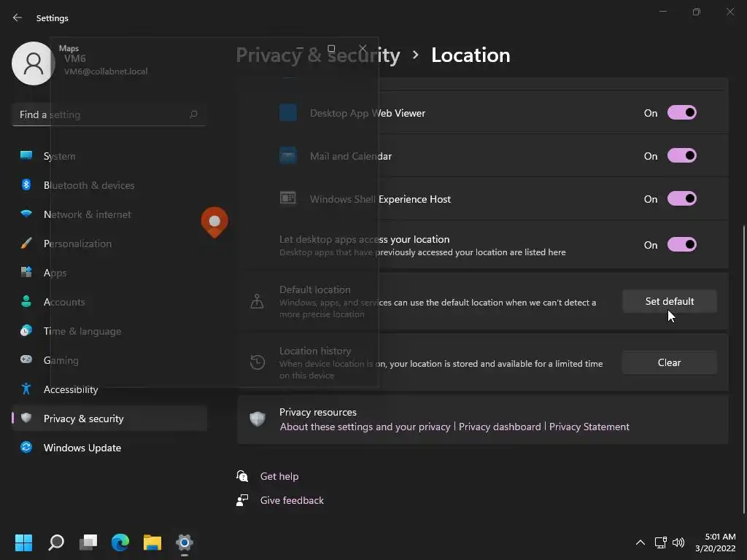Viewport: 747px width, 560px height.
Task: Open taskbar Search
Action: pos(56,542)
